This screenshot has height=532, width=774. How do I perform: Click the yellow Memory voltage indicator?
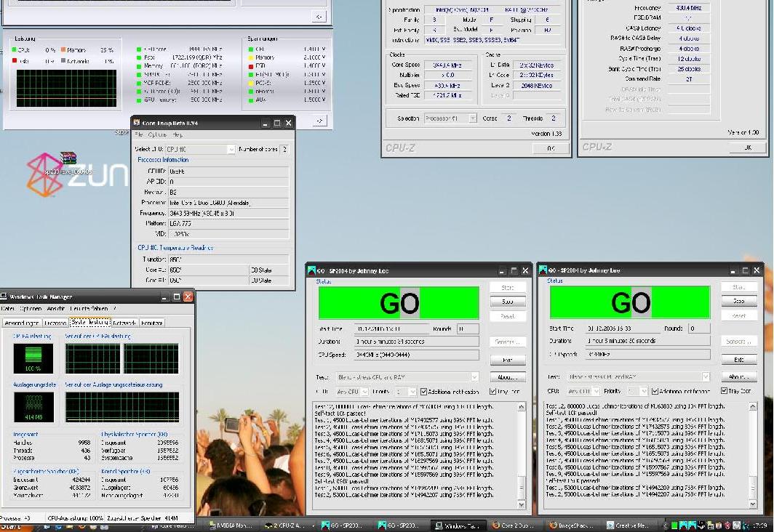tap(251, 57)
